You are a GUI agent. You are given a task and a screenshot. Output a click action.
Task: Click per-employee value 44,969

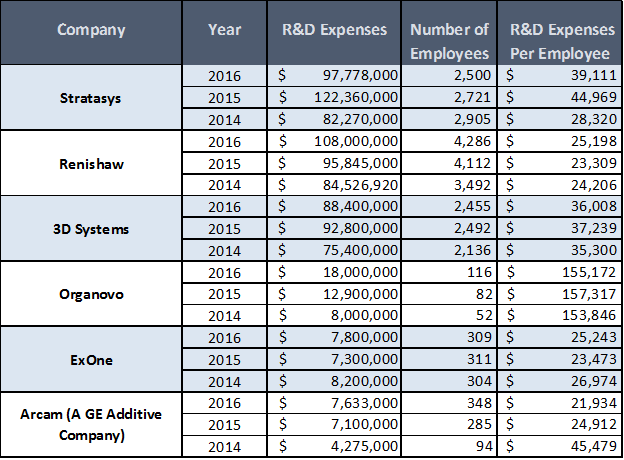560,97
